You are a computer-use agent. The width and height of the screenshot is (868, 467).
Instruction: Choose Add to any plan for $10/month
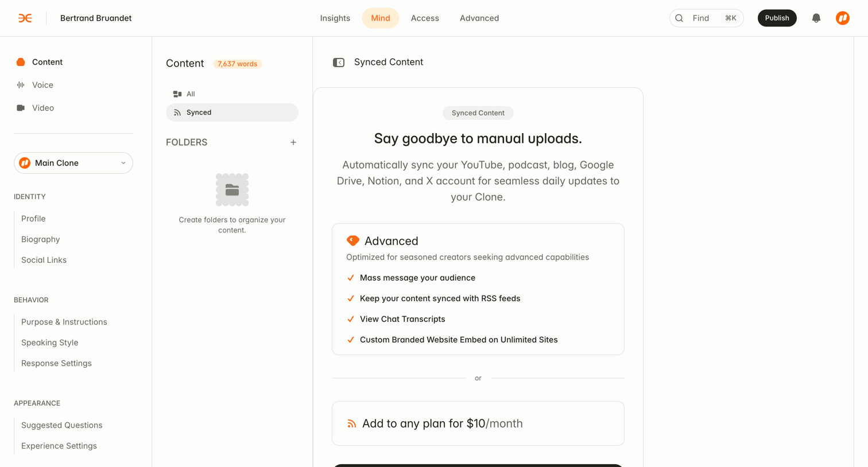(478, 423)
